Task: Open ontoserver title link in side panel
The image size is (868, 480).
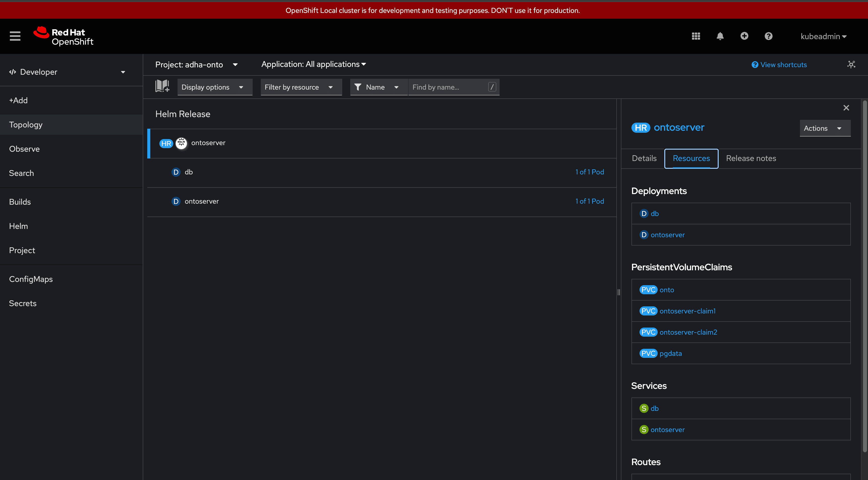Action: click(679, 127)
